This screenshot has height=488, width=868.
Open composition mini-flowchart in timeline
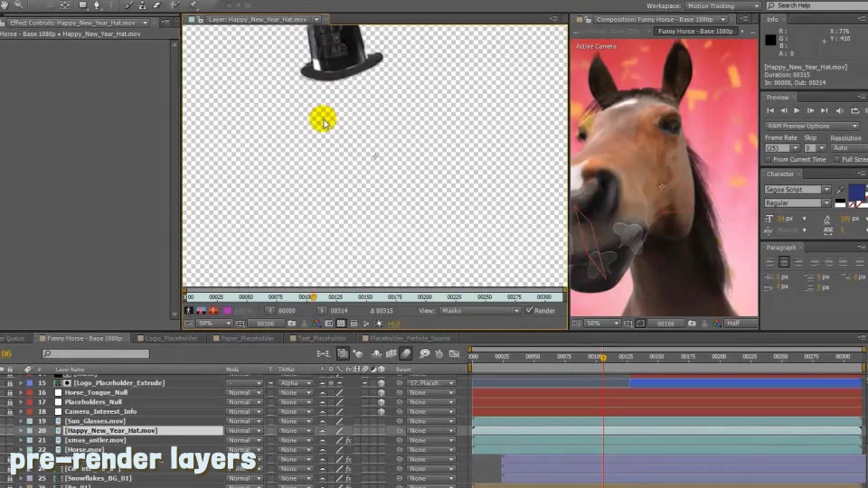323,353
